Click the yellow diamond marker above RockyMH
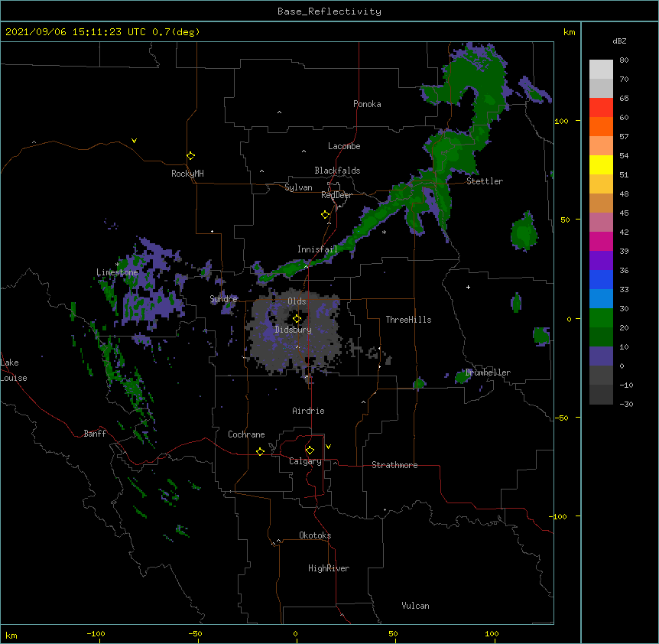Image resolution: width=659 pixels, height=644 pixels. tap(190, 156)
